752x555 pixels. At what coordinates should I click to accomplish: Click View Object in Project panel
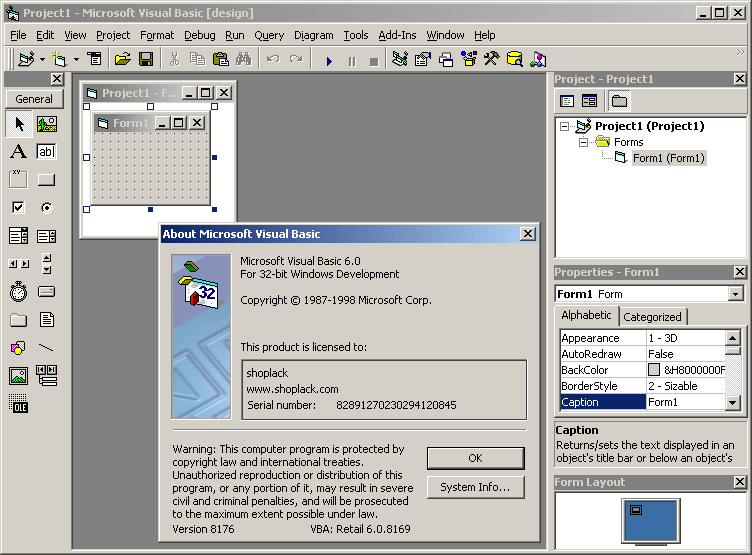click(x=589, y=101)
